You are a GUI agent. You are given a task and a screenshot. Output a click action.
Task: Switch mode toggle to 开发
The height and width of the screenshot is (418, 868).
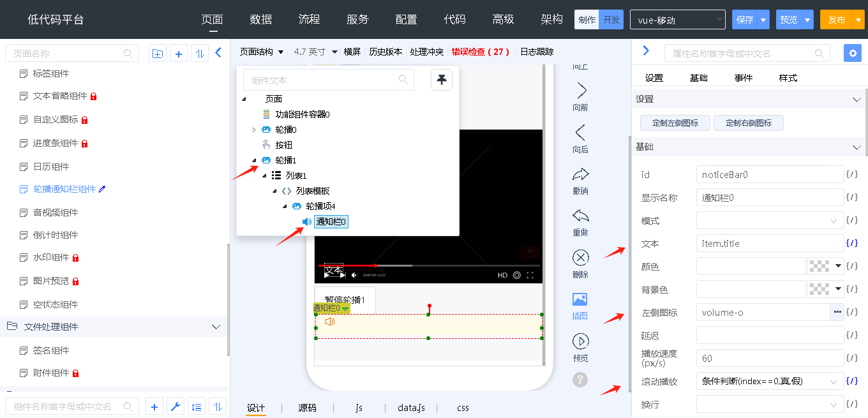coord(611,20)
